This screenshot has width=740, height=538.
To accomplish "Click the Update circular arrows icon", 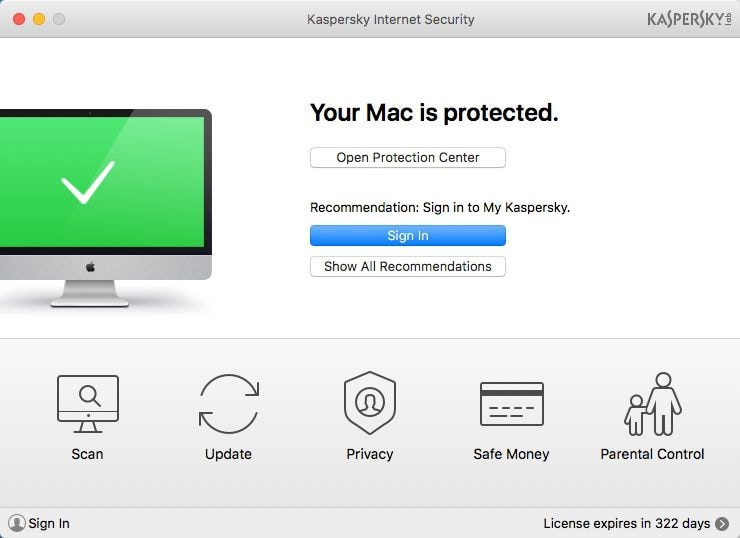I will [228, 404].
